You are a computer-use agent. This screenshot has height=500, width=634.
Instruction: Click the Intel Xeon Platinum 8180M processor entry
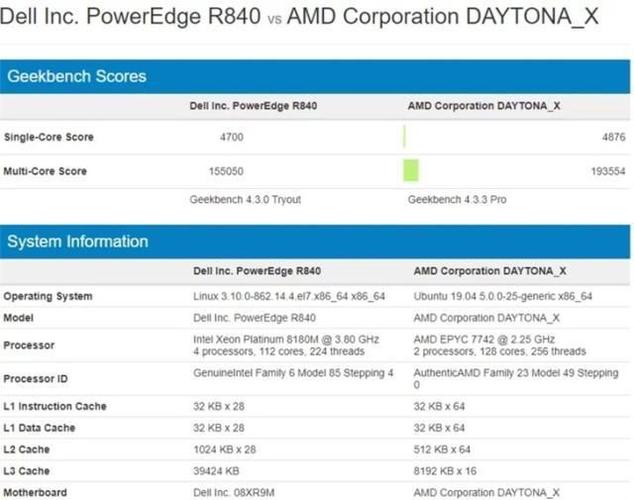pos(286,345)
